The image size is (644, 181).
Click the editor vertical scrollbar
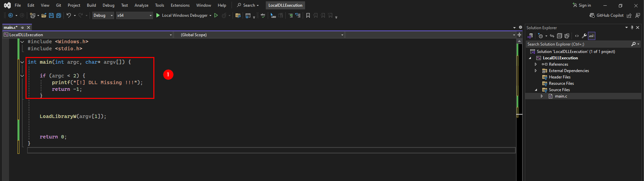pos(519,111)
